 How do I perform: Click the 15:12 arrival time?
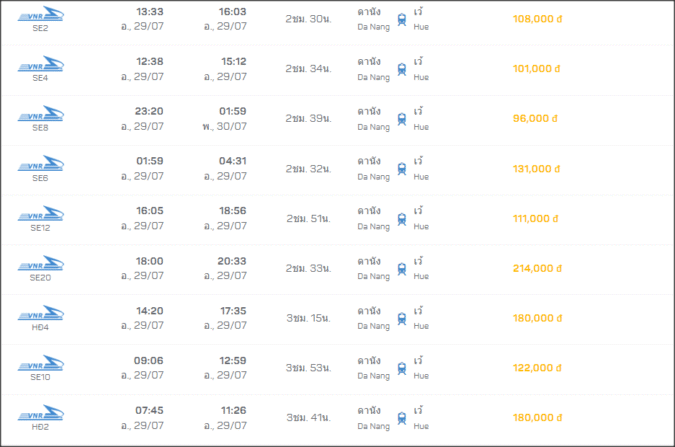point(233,61)
